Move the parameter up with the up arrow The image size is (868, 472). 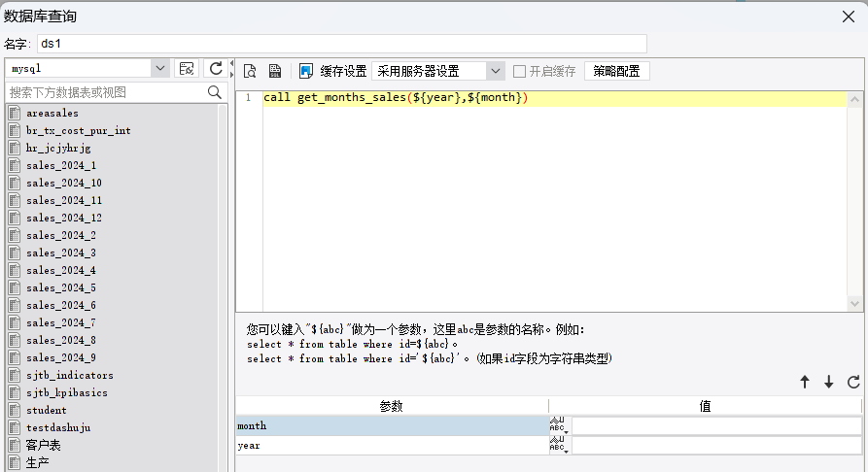(805, 383)
